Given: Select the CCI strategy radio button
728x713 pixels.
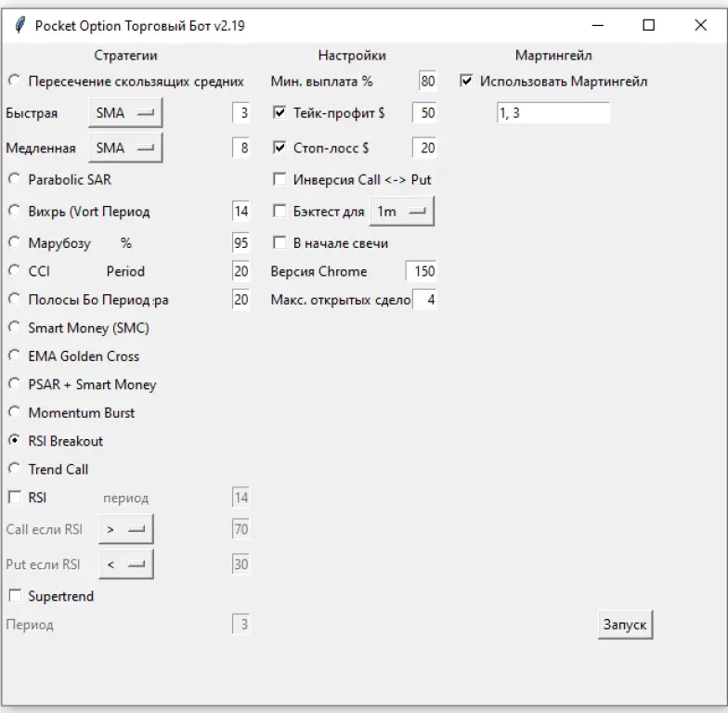Looking at the screenshot, I should pyautogui.click(x=15, y=271).
